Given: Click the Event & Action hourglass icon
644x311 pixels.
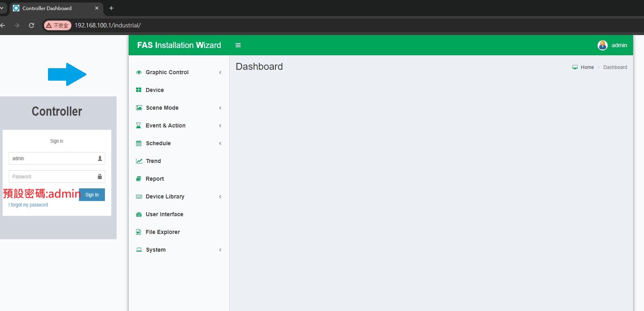Looking at the screenshot, I should tap(139, 125).
